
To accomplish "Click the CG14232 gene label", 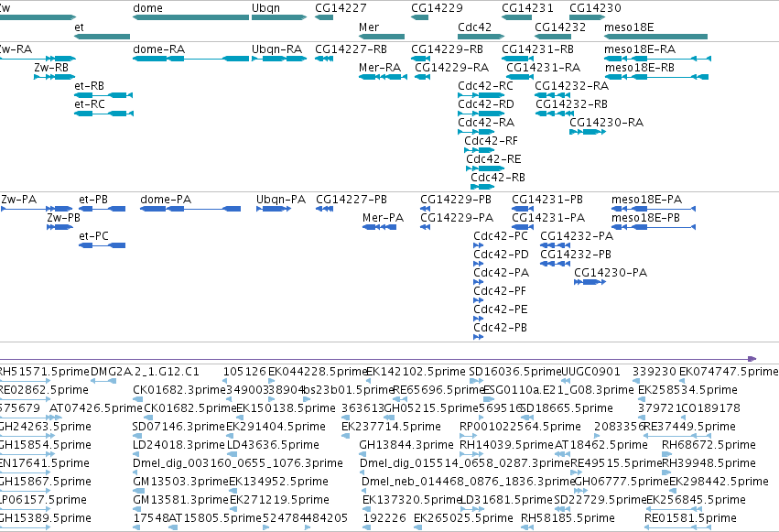I will coord(560,27).
